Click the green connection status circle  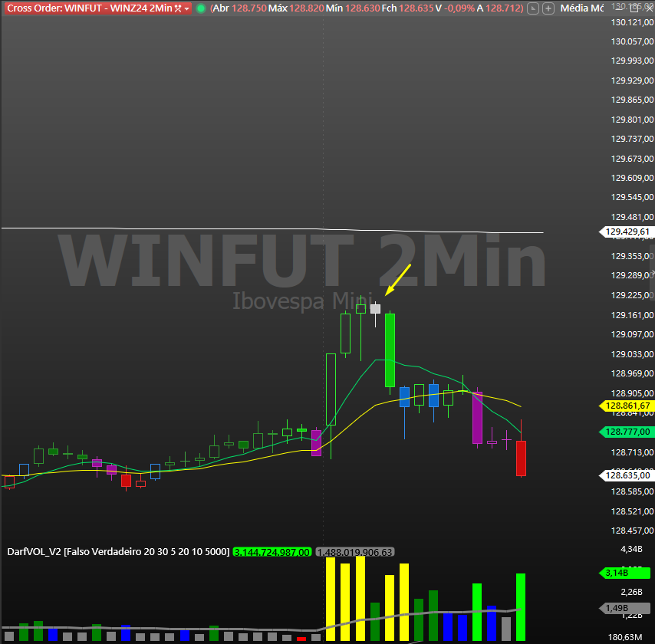coord(201,8)
